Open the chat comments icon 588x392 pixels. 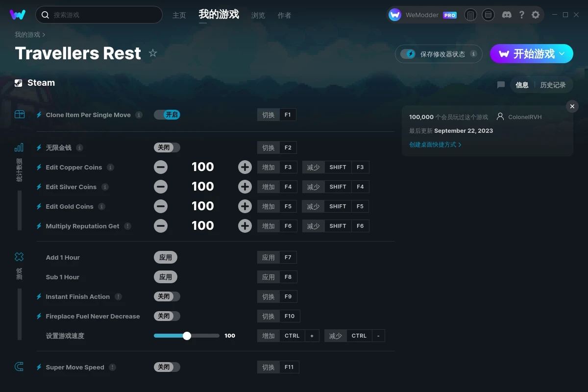point(501,85)
